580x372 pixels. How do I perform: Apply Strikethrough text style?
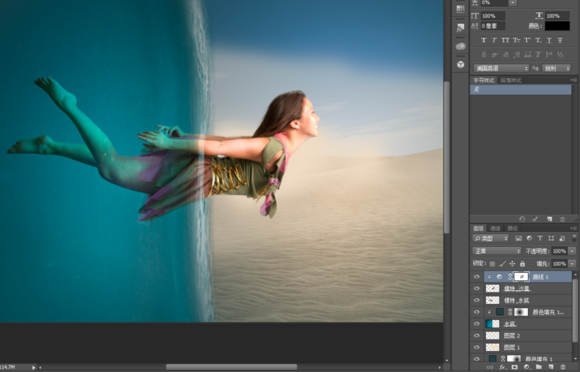560,40
